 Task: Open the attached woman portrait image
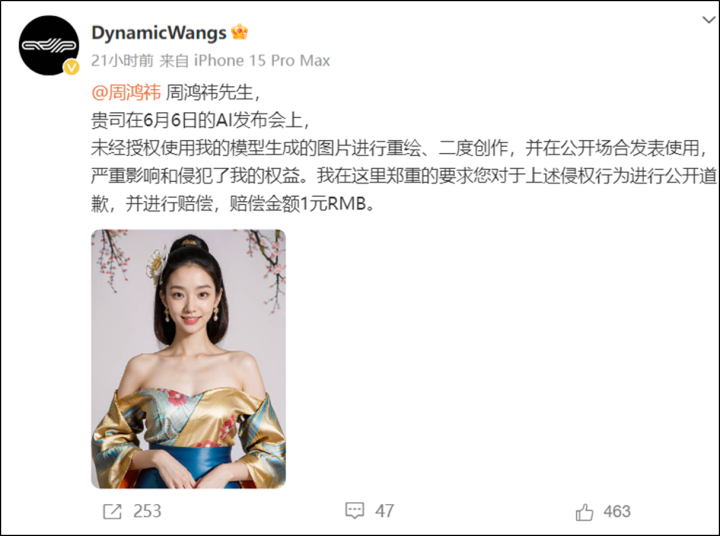188,359
